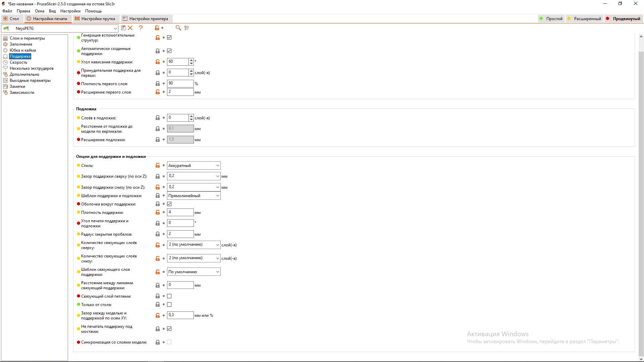Save the current print preset
The width and height of the screenshot is (644, 362).
tap(123, 28)
